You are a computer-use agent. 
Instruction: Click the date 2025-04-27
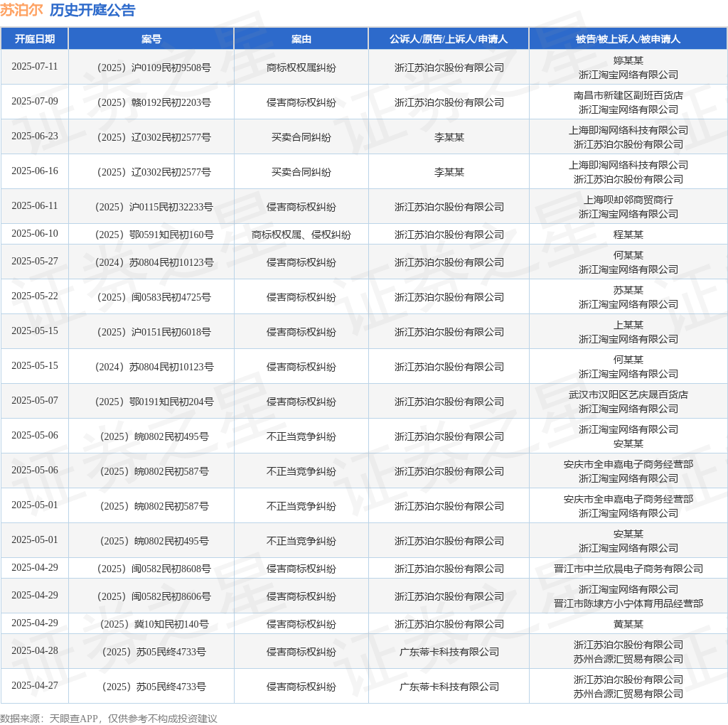coord(35,686)
